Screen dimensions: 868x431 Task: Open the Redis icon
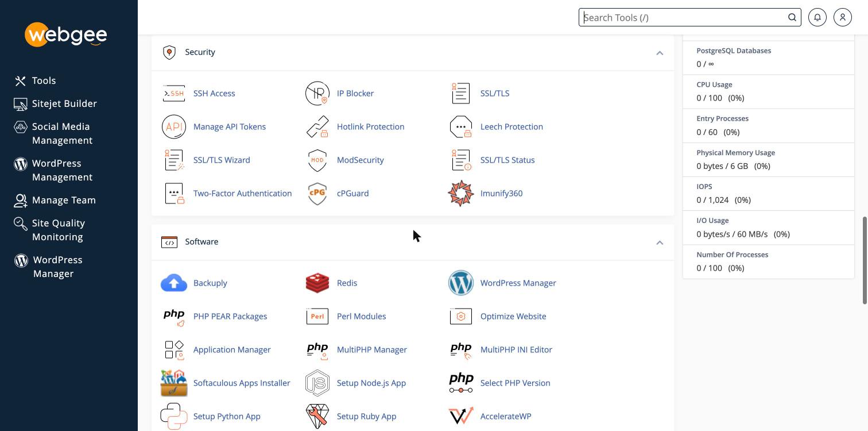pos(317,283)
